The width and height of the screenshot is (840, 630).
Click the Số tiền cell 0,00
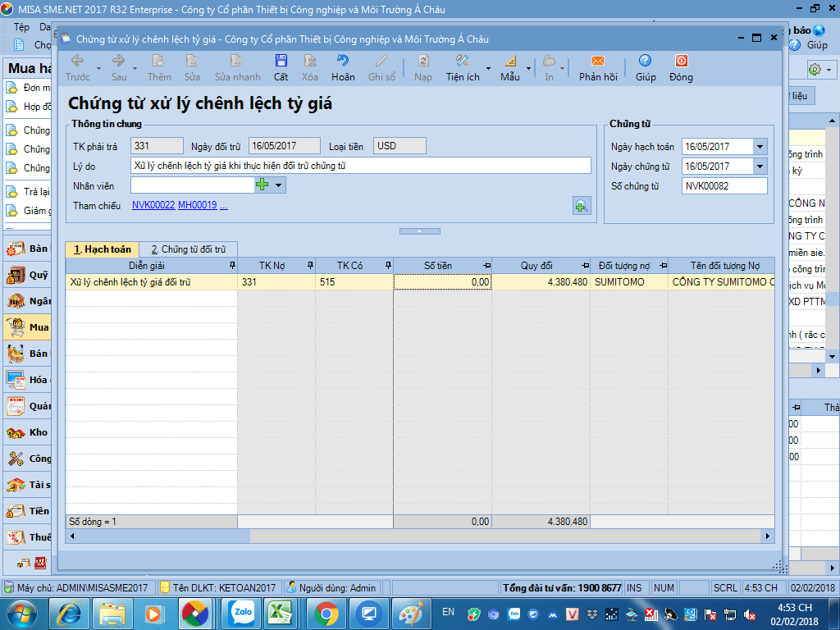pos(442,282)
